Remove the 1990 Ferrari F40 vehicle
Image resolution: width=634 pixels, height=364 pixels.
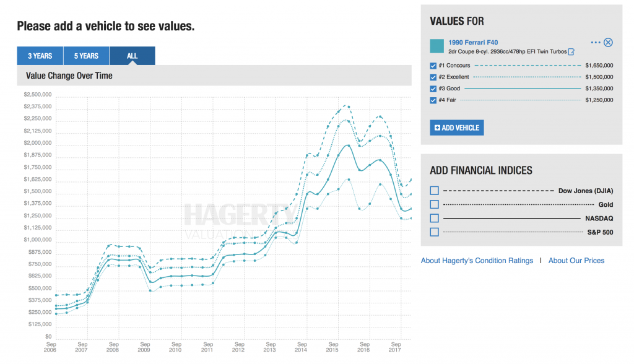click(x=608, y=43)
